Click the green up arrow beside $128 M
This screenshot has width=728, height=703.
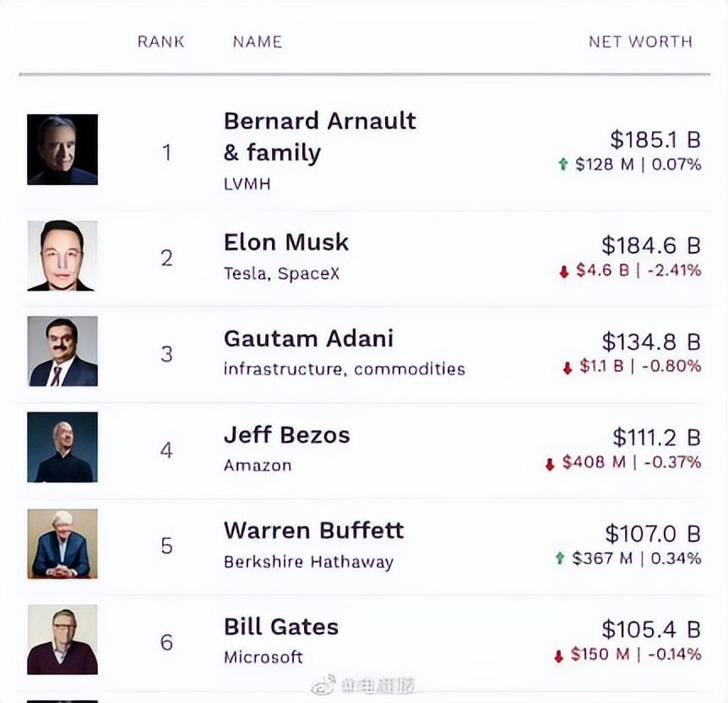coord(562,165)
